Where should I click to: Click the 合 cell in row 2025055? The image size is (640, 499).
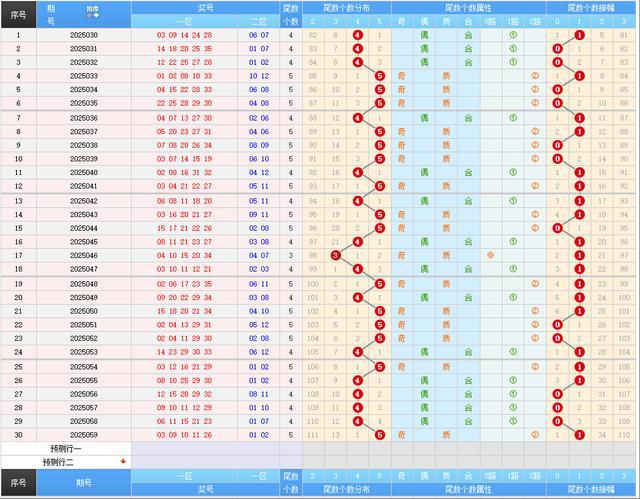(x=468, y=381)
